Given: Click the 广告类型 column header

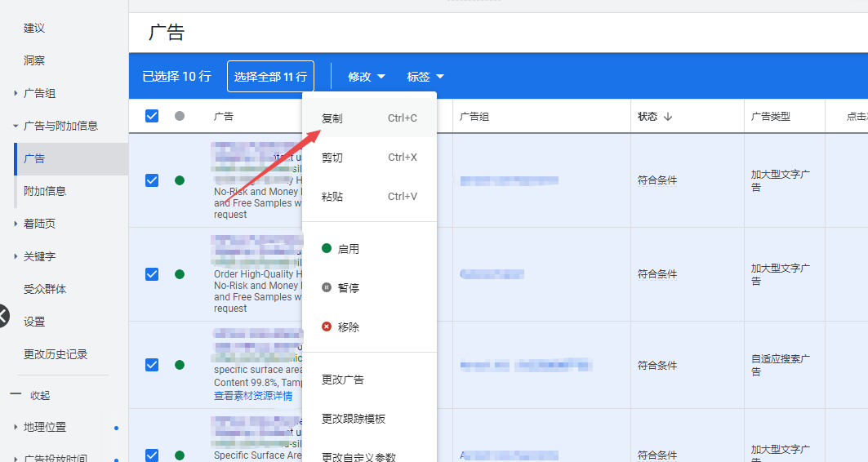Looking at the screenshot, I should coord(771,117).
